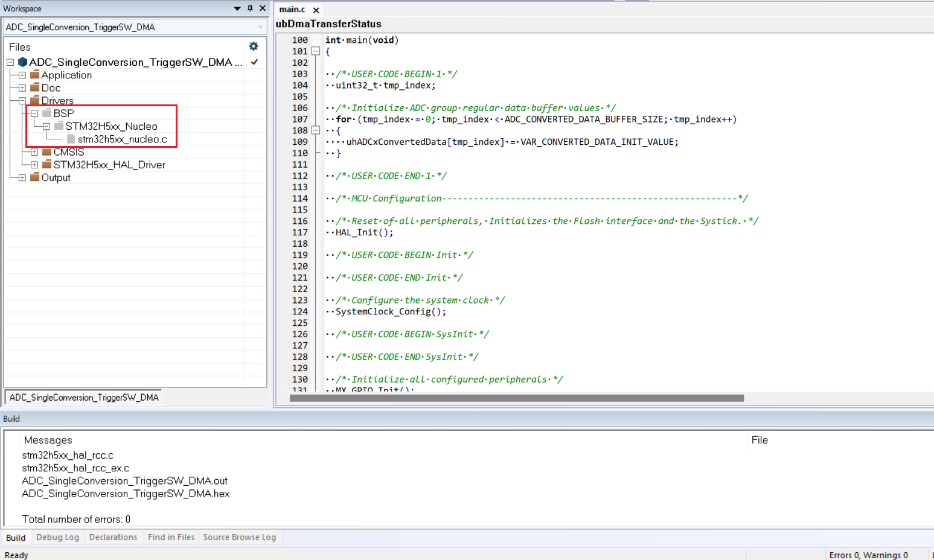Click the pin icon on Workspace panel

pyautogui.click(x=250, y=8)
